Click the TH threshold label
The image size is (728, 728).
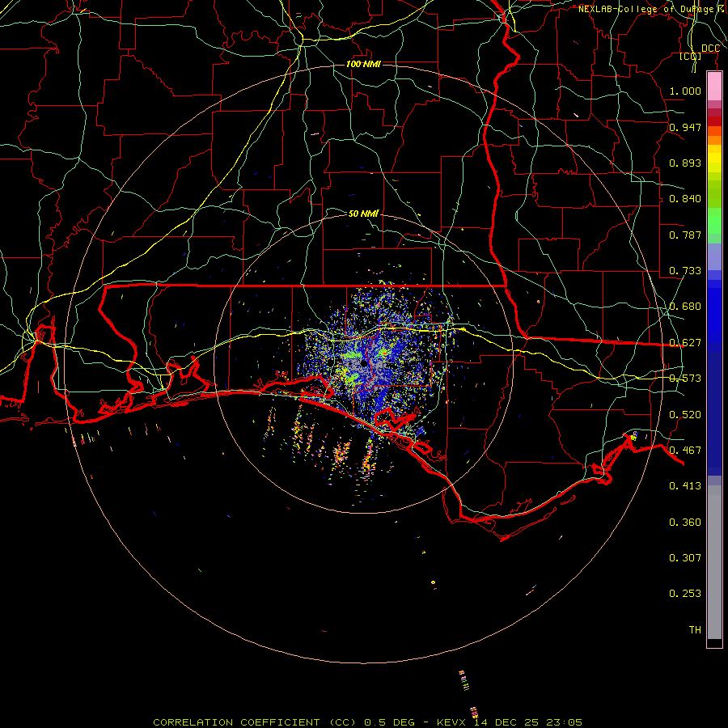point(695,630)
